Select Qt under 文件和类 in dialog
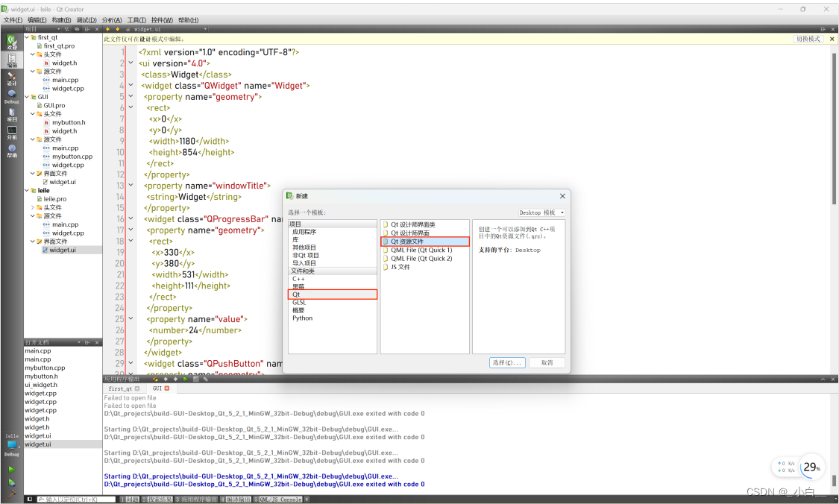 point(333,294)
